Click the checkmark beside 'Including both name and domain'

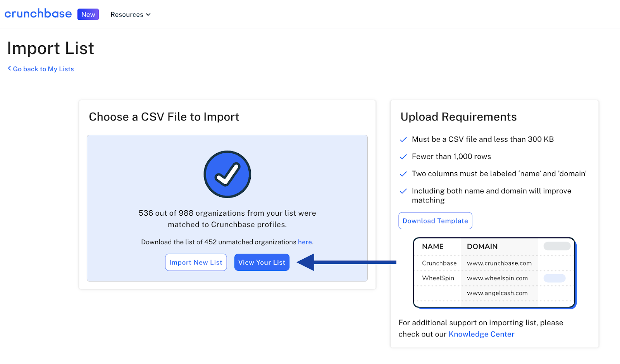point(403,191)
